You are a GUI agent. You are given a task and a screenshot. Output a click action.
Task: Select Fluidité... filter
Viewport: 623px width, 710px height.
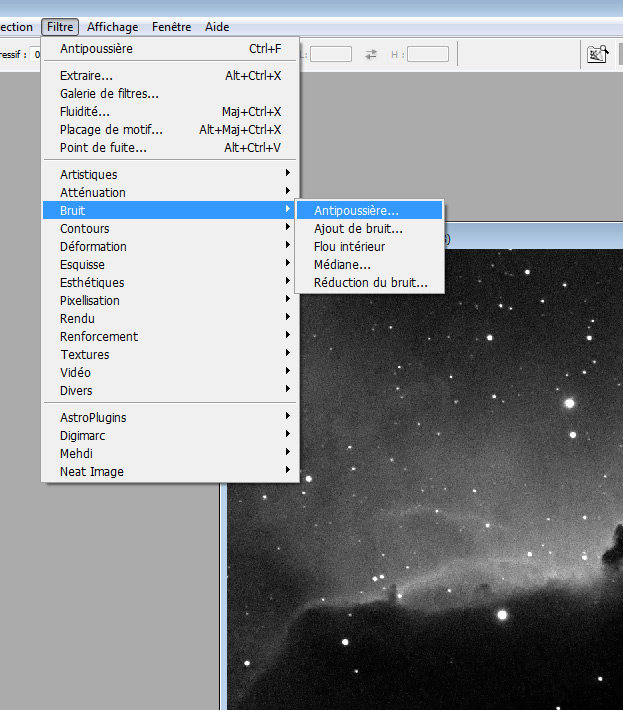[x=170, y=112]
